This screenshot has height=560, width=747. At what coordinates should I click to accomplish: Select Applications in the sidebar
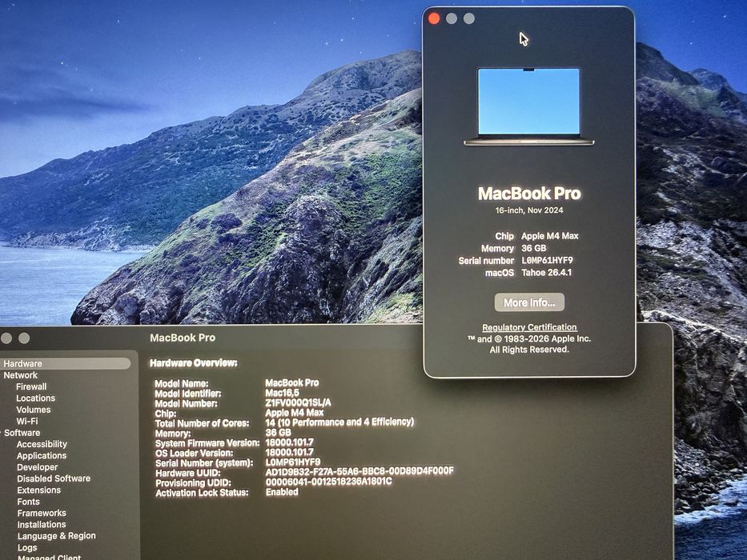42,456
